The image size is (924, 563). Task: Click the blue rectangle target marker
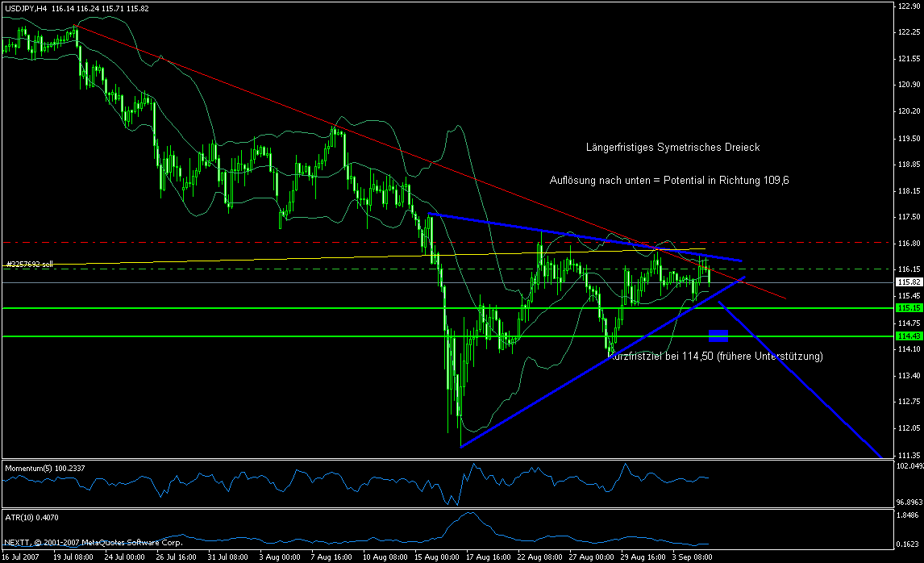(718, 336)
